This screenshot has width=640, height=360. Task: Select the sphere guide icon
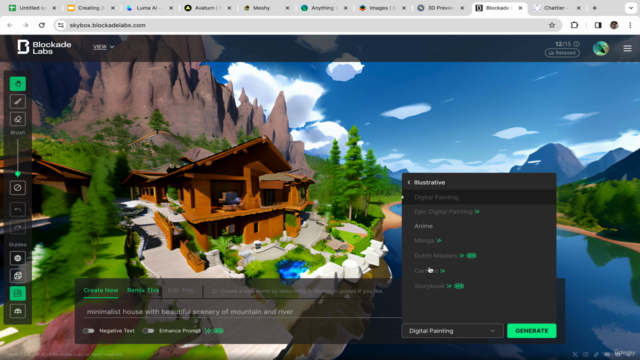18,258
